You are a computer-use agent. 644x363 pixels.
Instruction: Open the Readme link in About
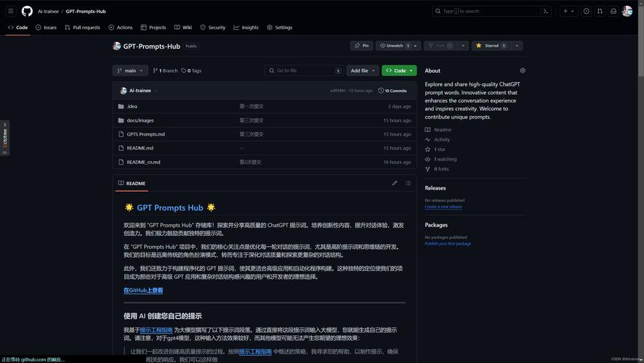point(438,130)
